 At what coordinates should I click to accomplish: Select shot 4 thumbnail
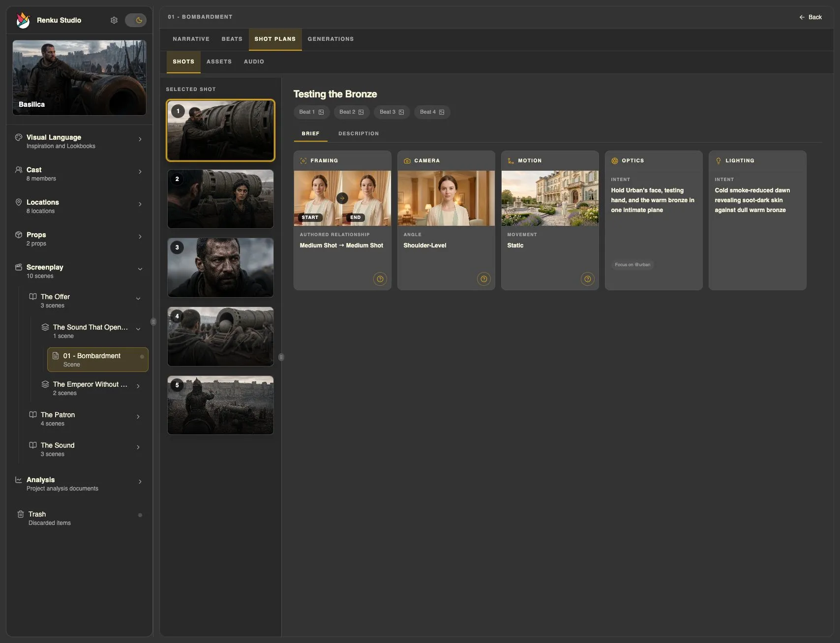pyautogui.click(x=220, y=337)
